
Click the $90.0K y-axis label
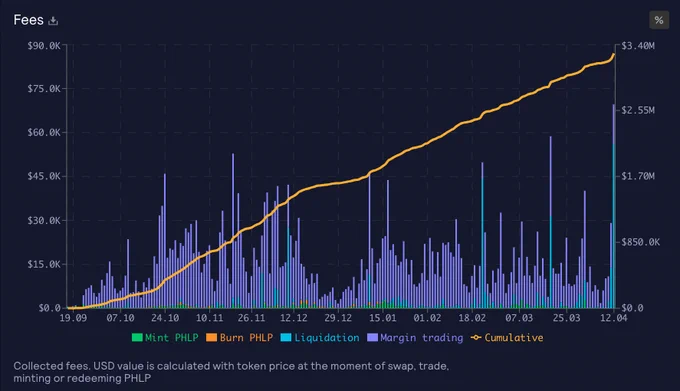point(44,46)
